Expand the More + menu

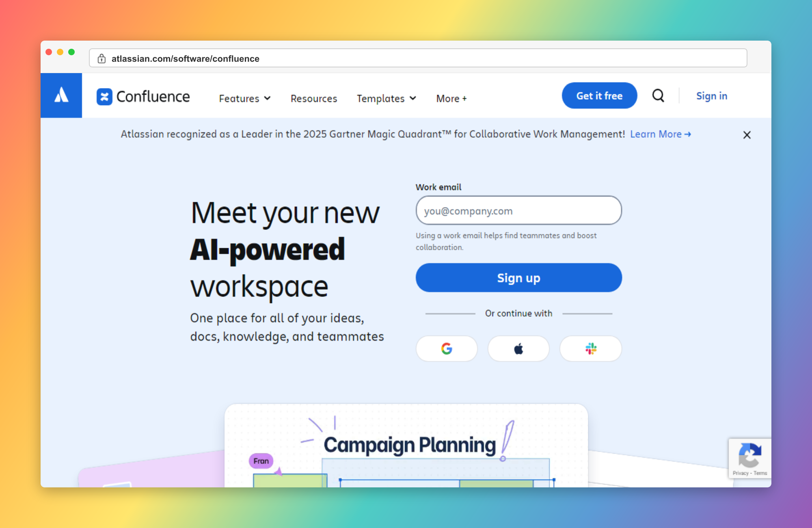pos(451,98)
